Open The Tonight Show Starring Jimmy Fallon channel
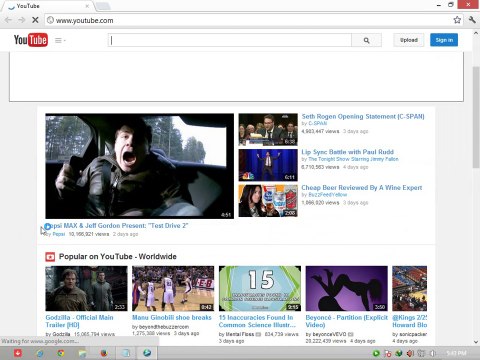Screen dimensions: 480x360 (x=353, y=159)
